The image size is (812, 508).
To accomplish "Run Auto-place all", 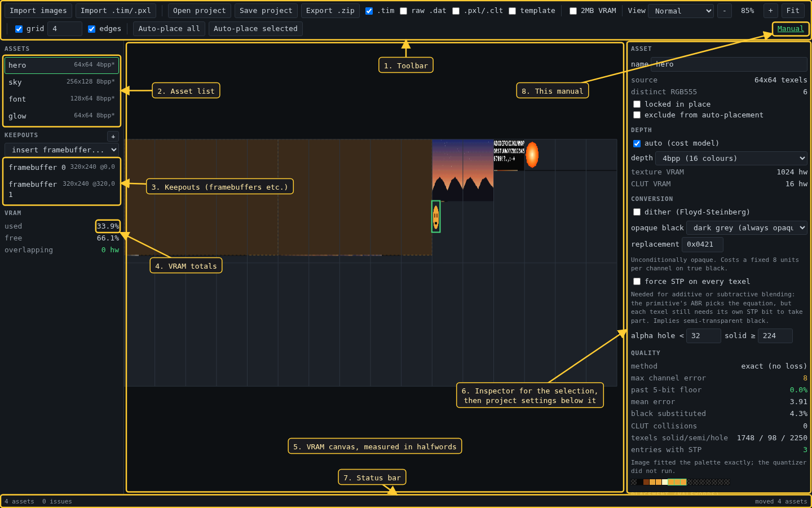I will point(169,29).
